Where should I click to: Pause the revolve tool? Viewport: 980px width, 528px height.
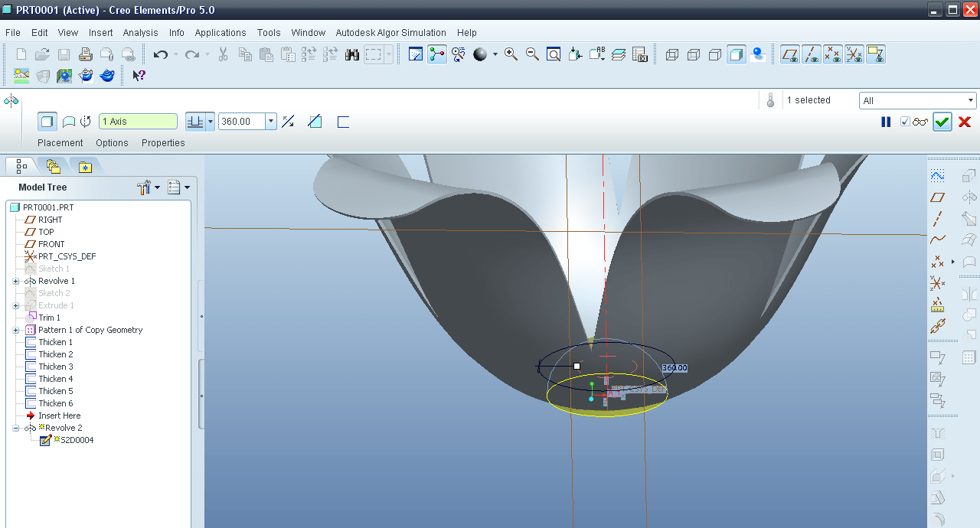[886, 122]
